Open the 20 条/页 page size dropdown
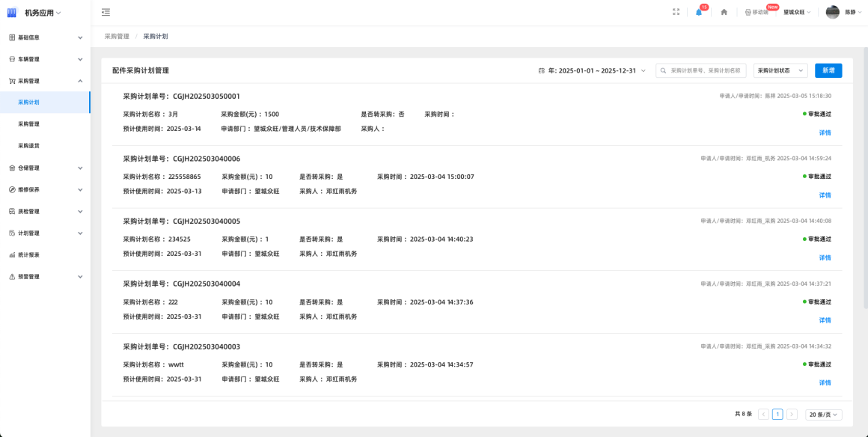This screenshot has height=437, width=868. 823,415
